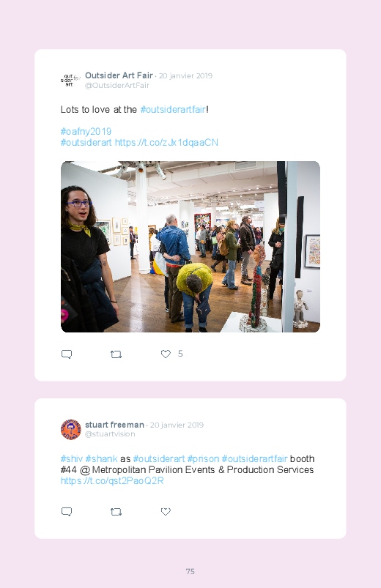Click reply icon on stuart freeman tweet
381x588 pixels.
67,512
